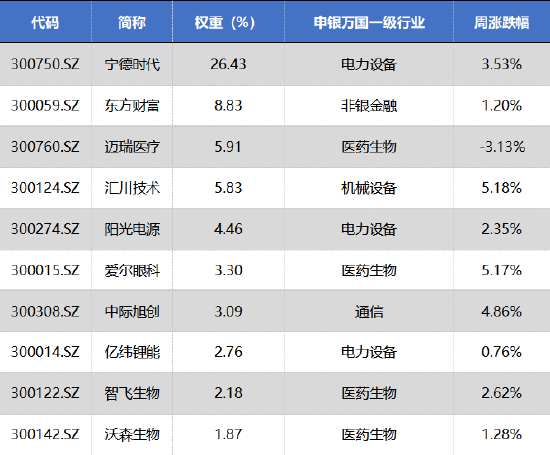Select stock code 300059.SZ
Image resolution: width=550 pixels, height=455 pixels.
45,106
